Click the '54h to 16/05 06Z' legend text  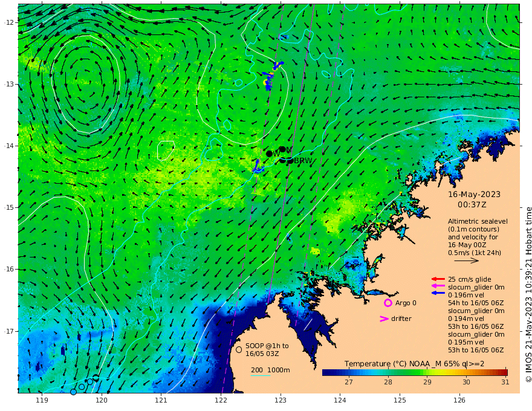tap(476, 303)
